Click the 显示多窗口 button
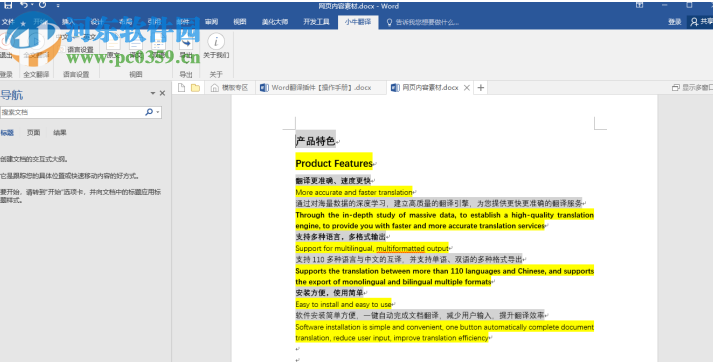Image resolution: width=713 pixels, height=362 pixels. point(693,88)
